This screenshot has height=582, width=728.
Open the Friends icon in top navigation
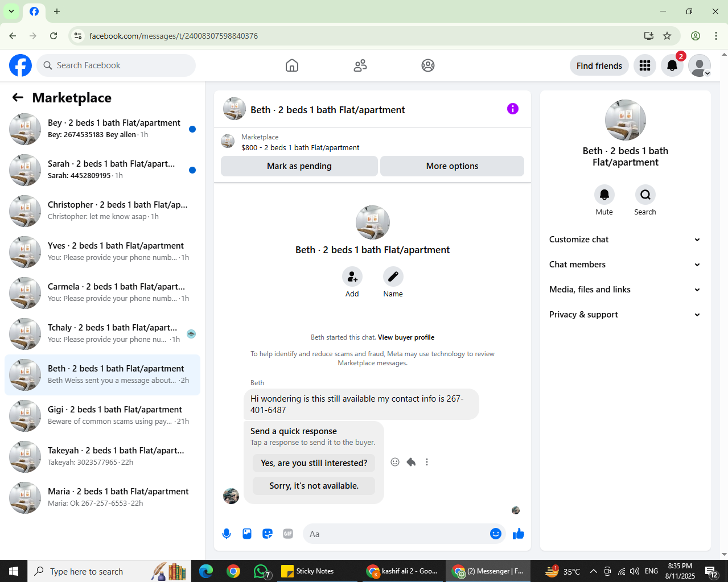[x=360, y=65]
